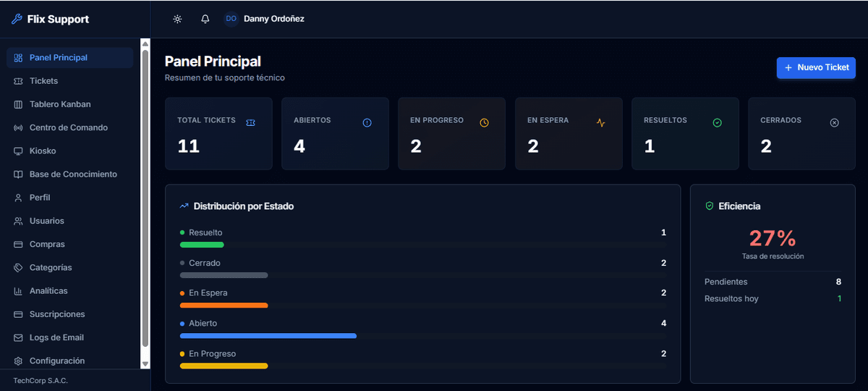Click the Suscripciones card icon
The width and height of the screenshot is (868, 391).
tap(19, 314)
